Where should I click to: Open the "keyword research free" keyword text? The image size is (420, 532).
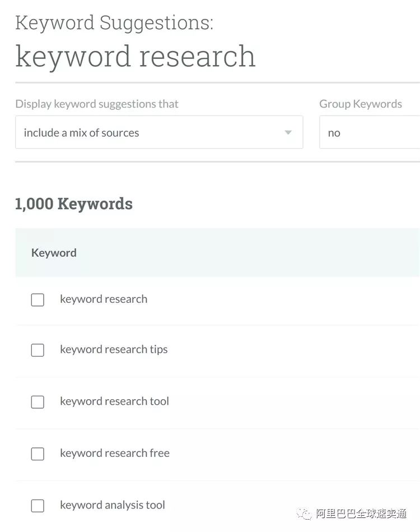114,454
